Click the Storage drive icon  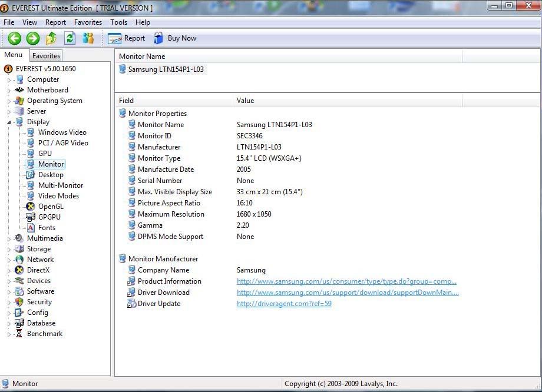pyautogui.click(x=19, y=249)
